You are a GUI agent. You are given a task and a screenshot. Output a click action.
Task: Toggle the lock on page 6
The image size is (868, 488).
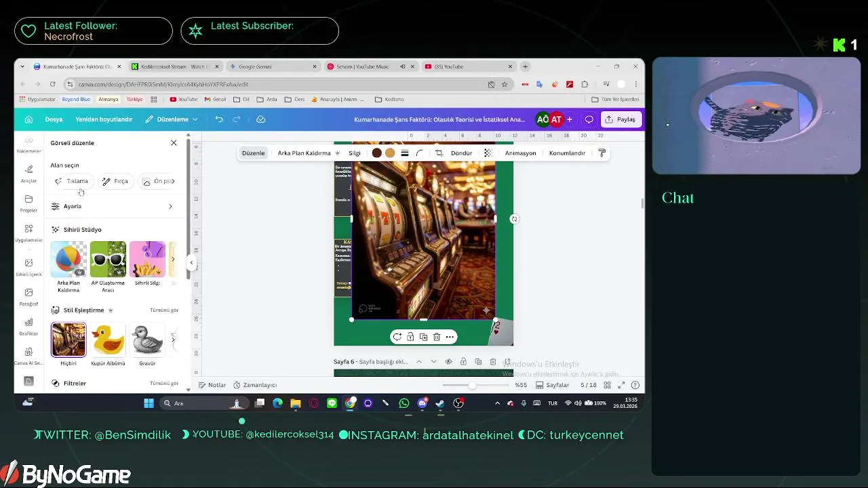463,362
